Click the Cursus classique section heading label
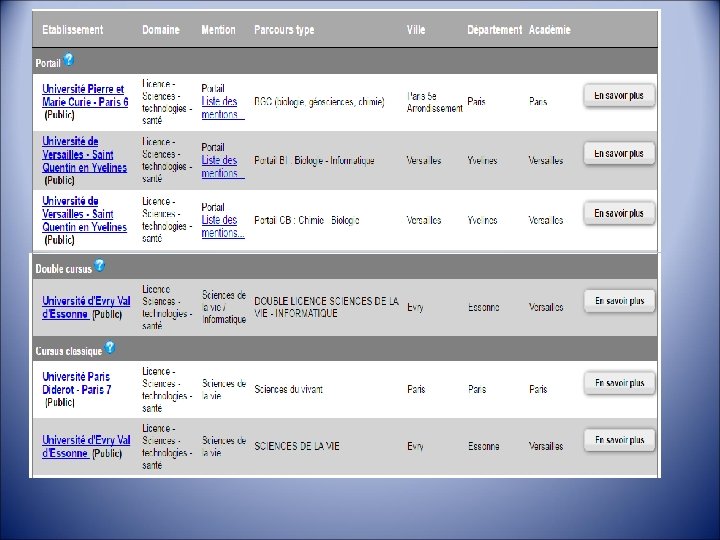The width and height of the screenshot is (720, 540). tap(69, 351)
